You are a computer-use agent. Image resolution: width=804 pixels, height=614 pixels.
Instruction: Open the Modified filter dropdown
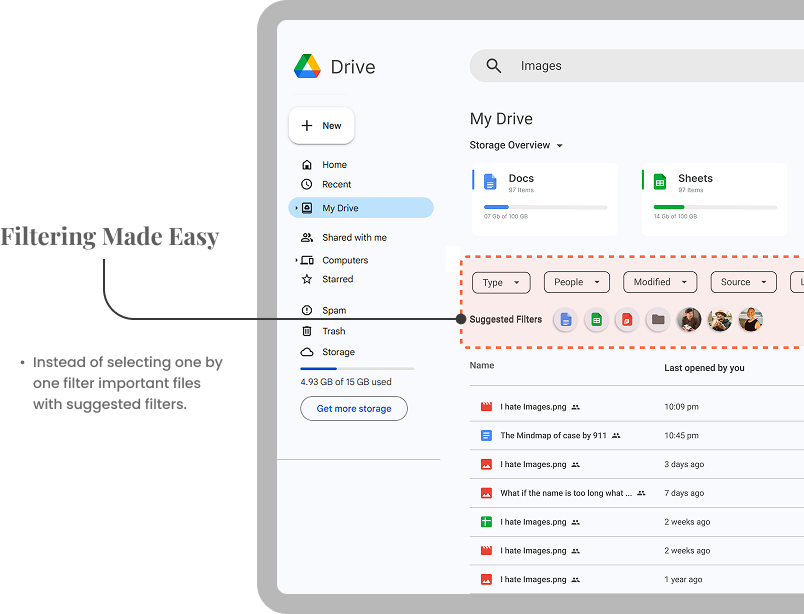pos(660,282)
